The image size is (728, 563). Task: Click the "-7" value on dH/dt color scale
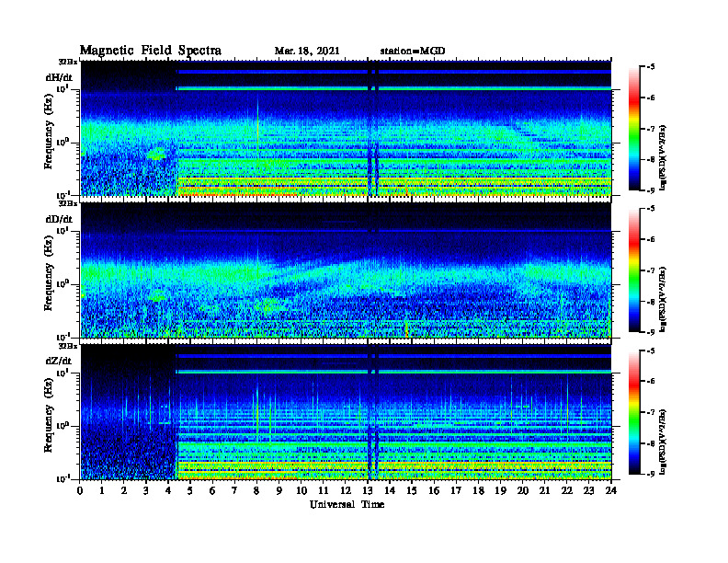(x=651, y=129)
